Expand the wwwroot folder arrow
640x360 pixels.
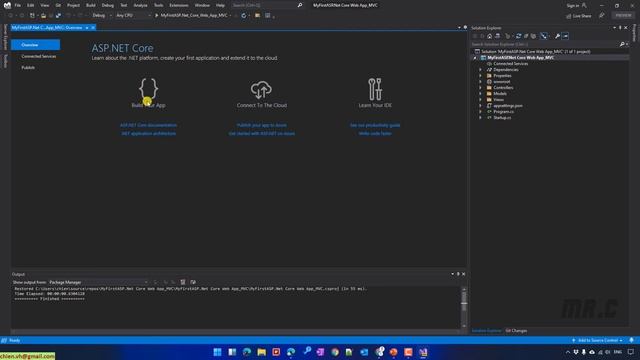tap(480, 82)
